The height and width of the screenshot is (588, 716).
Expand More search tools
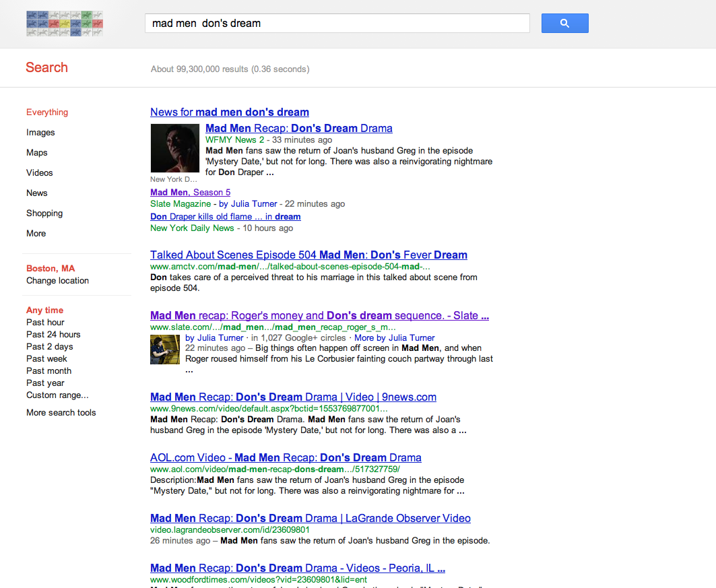pos(61,413)
